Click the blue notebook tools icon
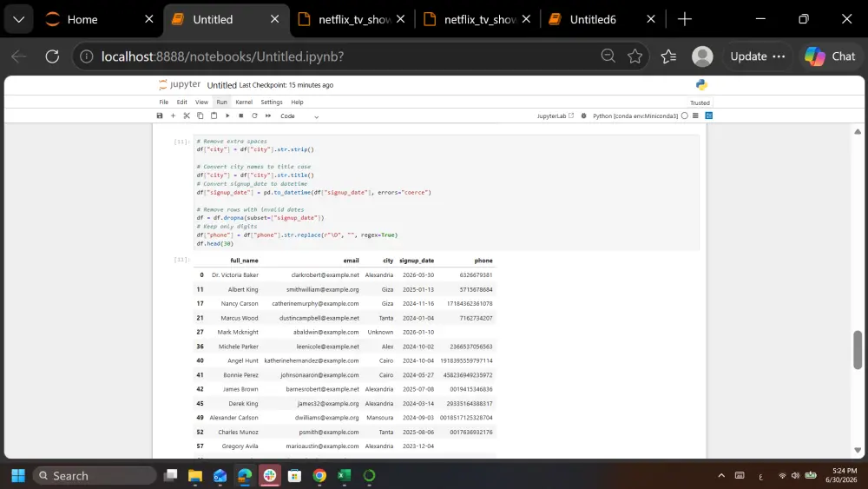This screenshot has width=868, height=489. coord(708,116)
